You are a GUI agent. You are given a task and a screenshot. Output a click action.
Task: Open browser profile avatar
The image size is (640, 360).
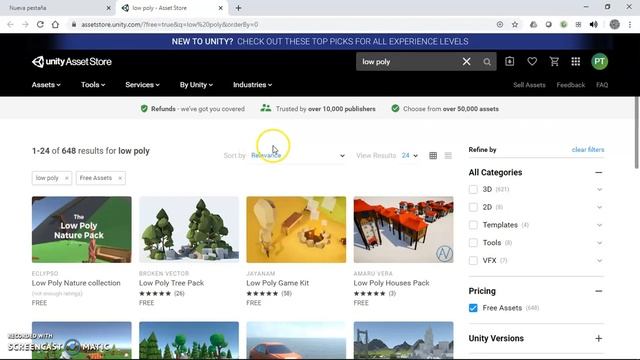pos(614,24)
